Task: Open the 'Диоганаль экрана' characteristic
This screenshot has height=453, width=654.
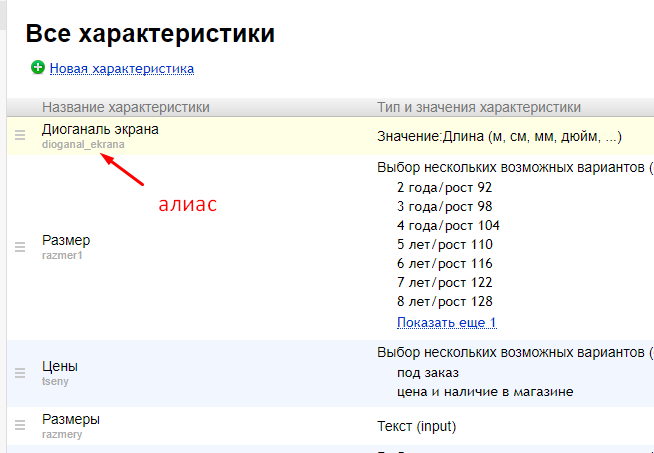Action: [100, 129]
